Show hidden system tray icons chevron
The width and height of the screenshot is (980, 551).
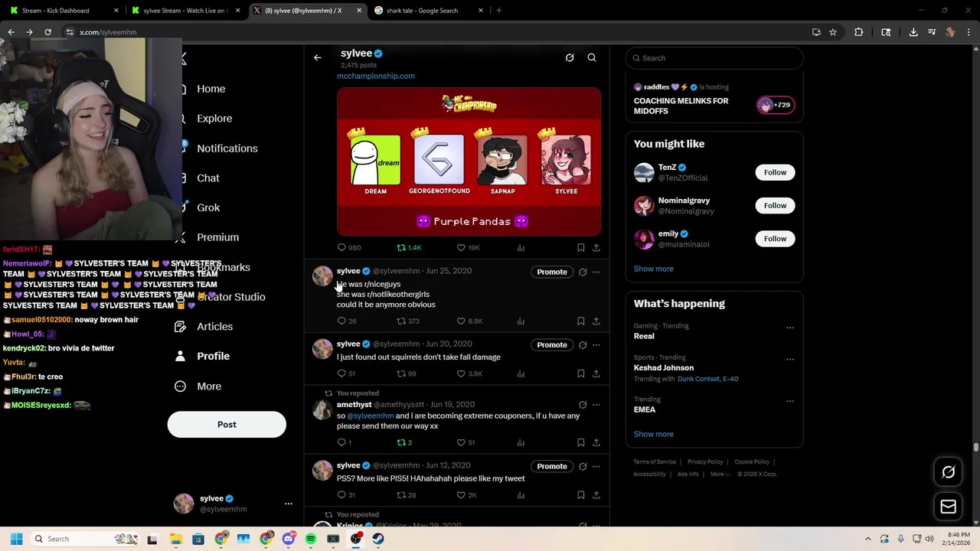(867, 539)
